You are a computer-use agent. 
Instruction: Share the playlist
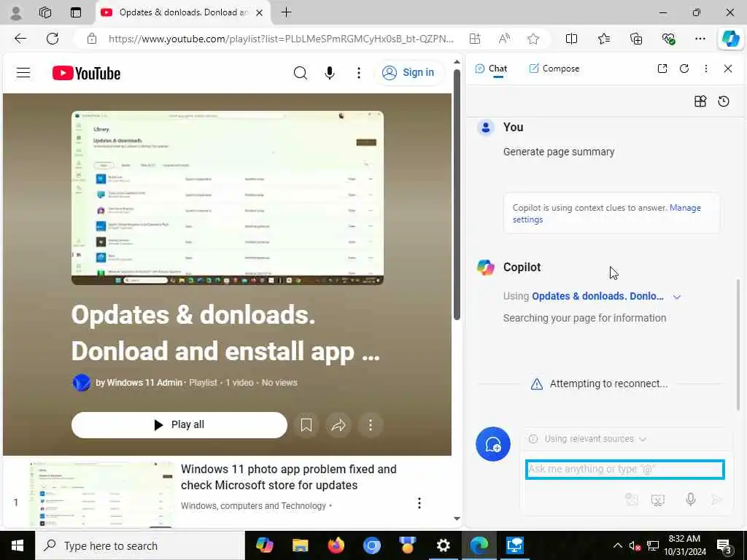(338, 425)
